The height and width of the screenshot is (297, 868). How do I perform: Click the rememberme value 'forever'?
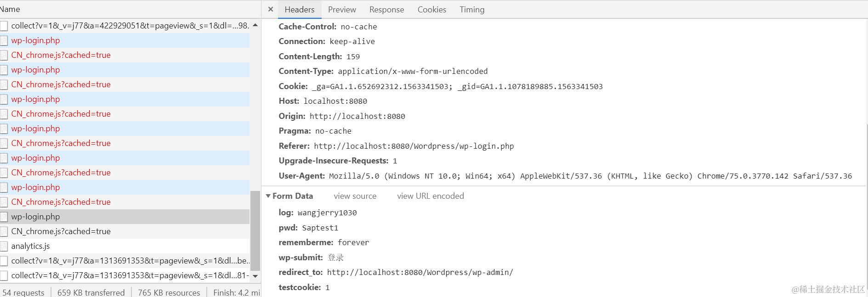pyautogui.click(x=353, y=242)
